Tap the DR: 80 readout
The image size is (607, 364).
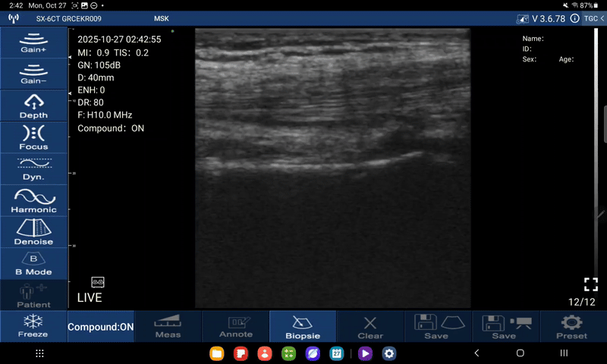pos(90,102)
